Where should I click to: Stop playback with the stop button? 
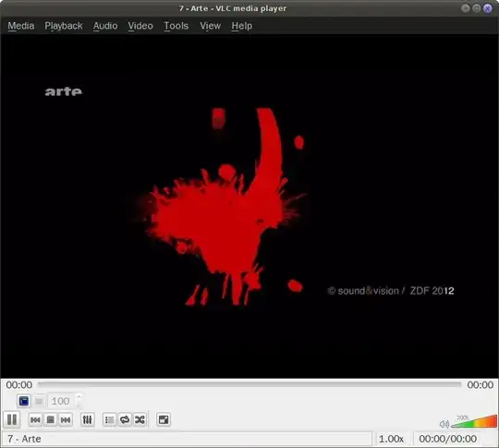pyautogui.click(x=50, y=420)
